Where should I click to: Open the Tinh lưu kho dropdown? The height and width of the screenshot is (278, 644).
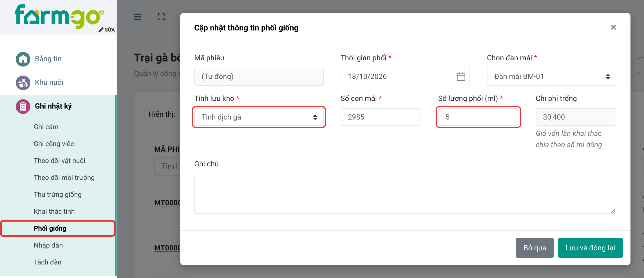[259, 117]
